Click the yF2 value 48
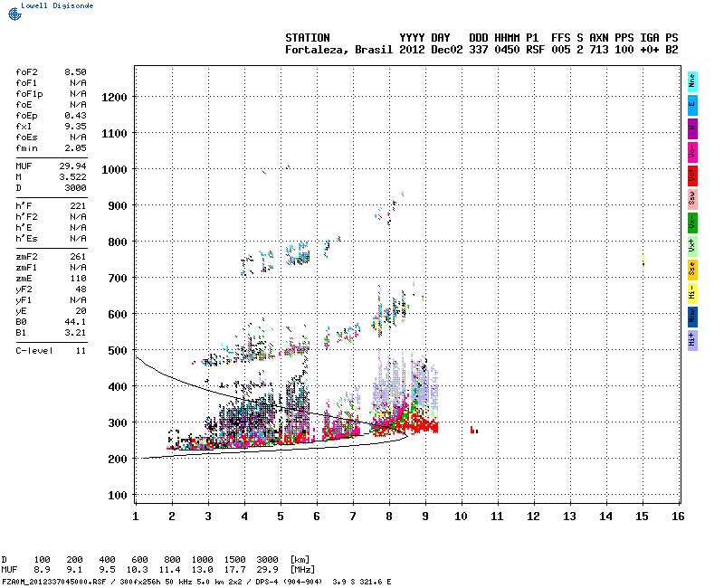The image size is (724, 588). (x=81, y=289)
